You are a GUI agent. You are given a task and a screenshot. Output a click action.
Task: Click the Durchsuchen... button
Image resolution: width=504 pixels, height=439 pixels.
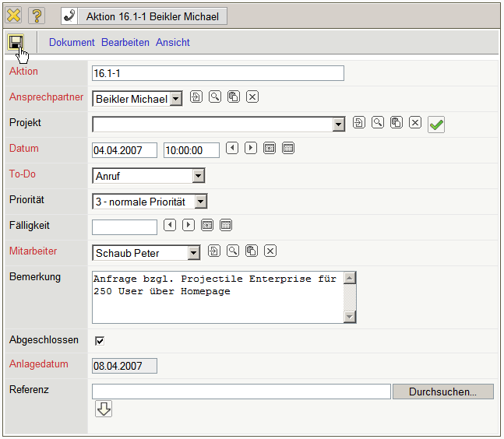(442, 392)
